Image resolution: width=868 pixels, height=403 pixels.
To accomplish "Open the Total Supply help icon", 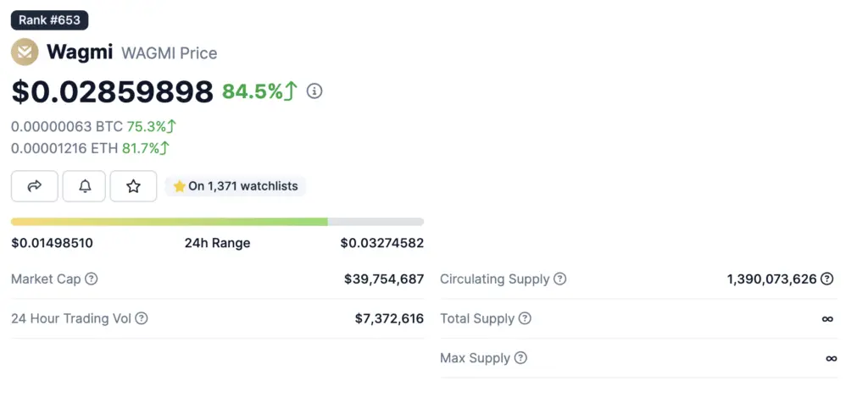I will point(525,318).
